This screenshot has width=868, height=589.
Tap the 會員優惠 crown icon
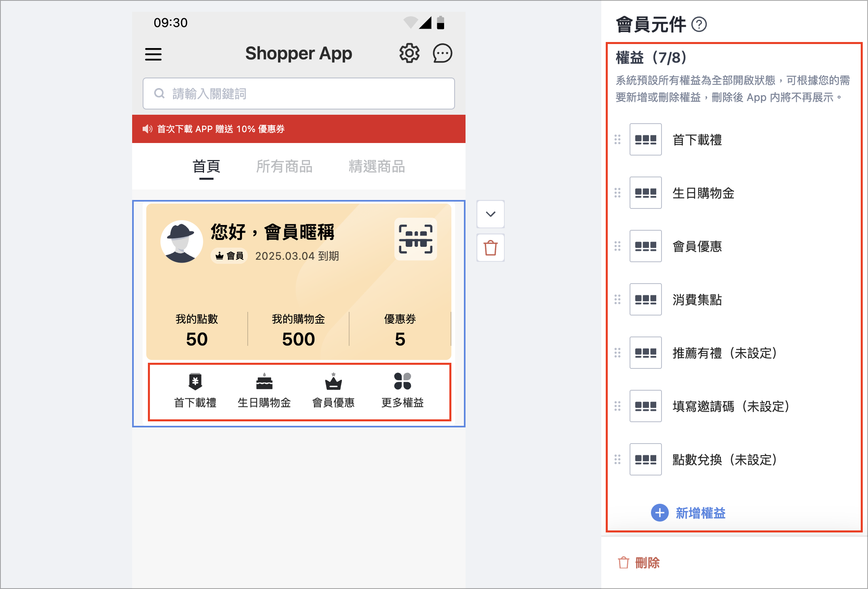tap(333, 381)
